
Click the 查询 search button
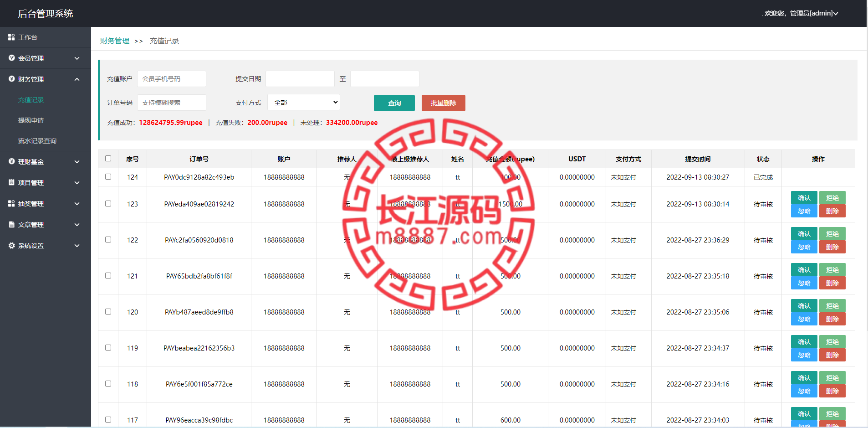click(394, 103)
